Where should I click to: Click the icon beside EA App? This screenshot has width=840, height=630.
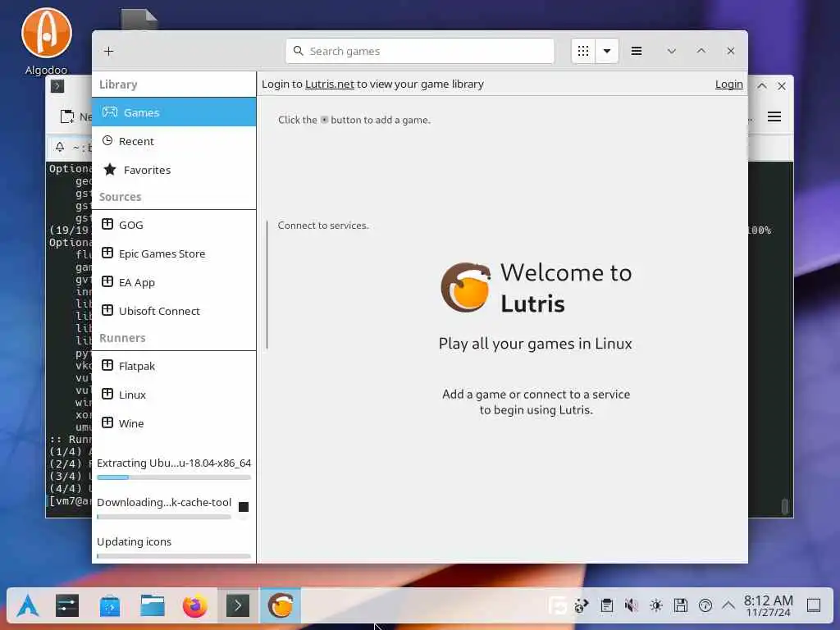[107, 282]
